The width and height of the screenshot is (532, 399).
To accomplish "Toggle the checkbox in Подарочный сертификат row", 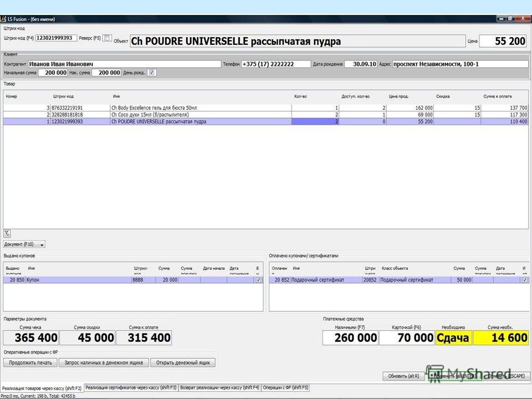I will [x=525, y=280].
